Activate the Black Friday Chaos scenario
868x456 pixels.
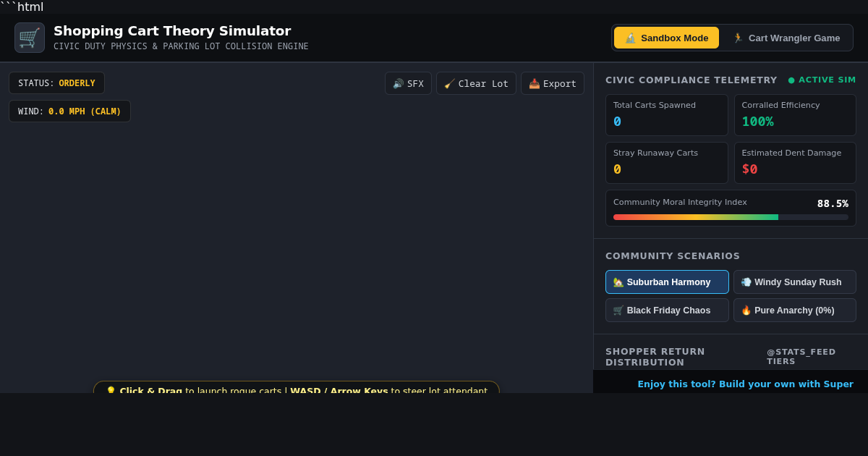[x=667, y=311]
